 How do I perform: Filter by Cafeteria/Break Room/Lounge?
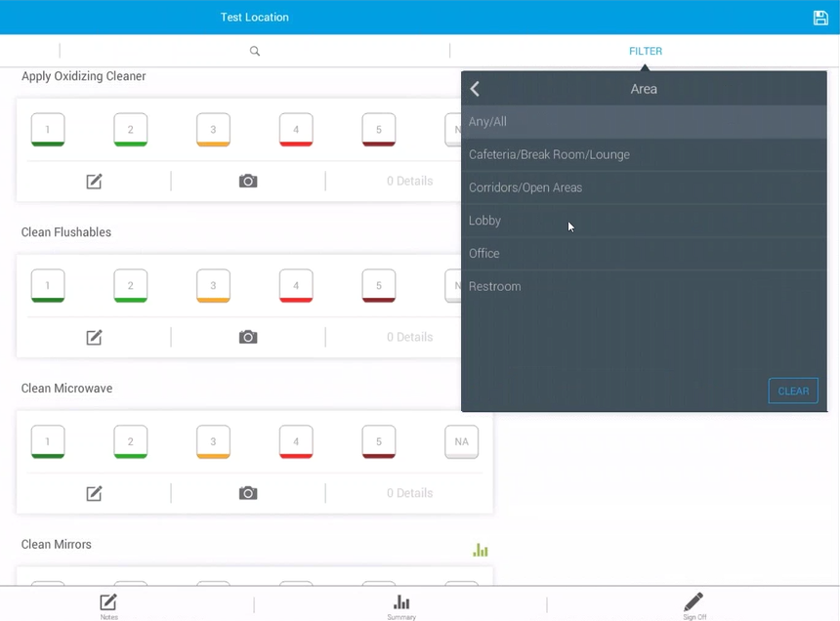pyautogui.click(x=644, y=154)
